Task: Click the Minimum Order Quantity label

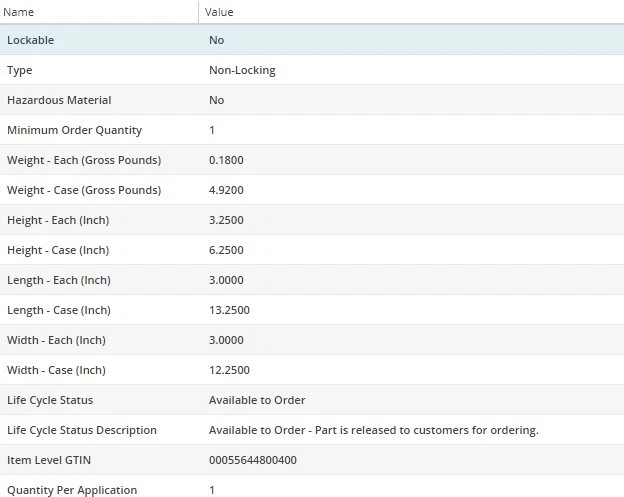Action: click(x=74, y=130)
